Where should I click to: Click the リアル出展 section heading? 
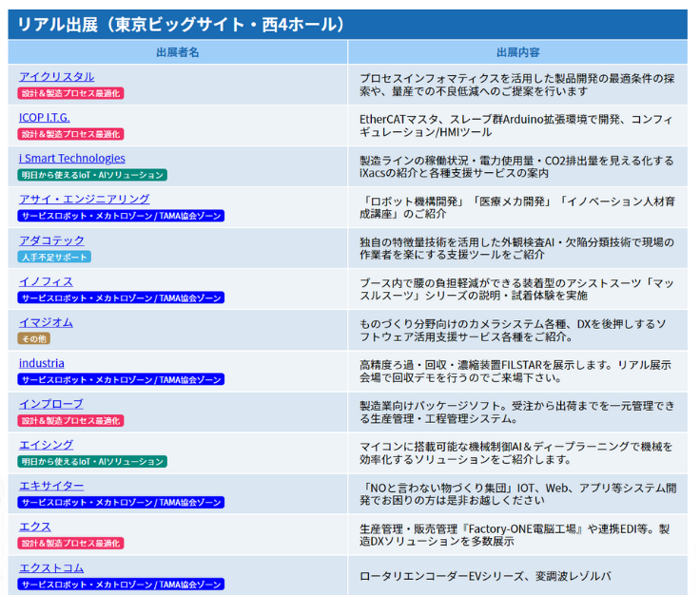[x=348, y=25]
